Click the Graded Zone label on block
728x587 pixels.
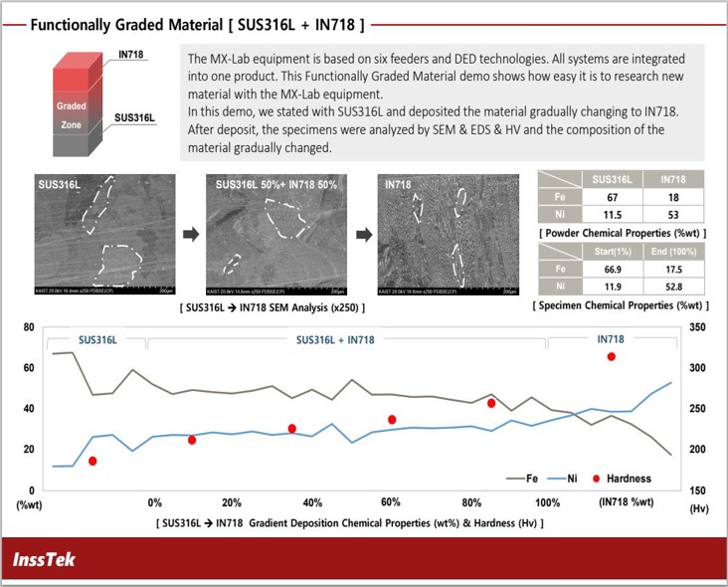72,115
